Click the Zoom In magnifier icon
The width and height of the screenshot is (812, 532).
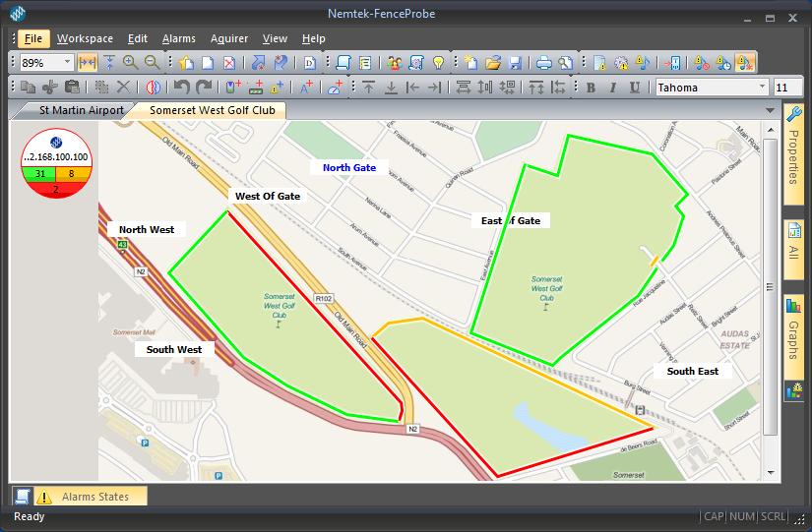tap(130, 63)
